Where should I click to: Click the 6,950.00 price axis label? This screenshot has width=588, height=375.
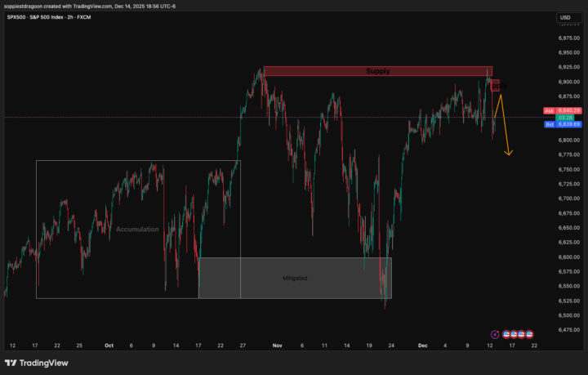tap(569, 53)
